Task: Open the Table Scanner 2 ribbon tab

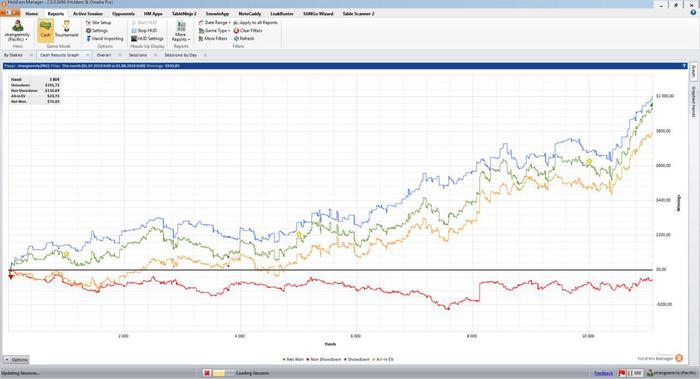Action: click(x=358, y=14)
